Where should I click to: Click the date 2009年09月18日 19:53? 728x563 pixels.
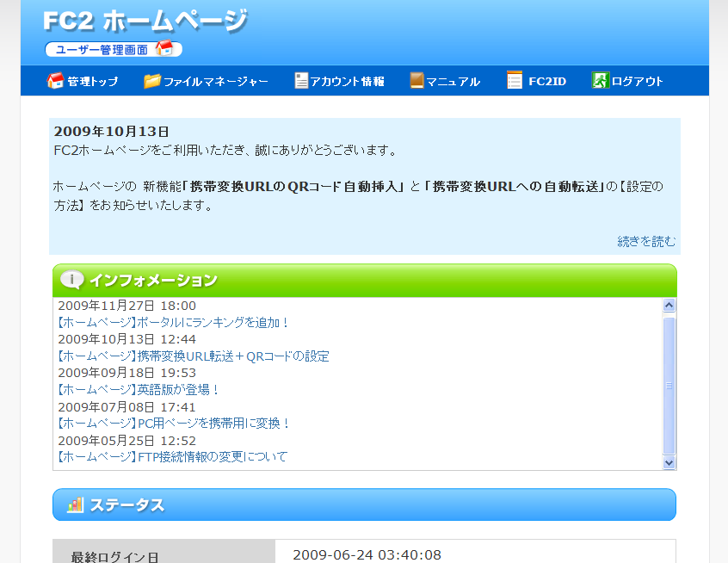(126, 373)
